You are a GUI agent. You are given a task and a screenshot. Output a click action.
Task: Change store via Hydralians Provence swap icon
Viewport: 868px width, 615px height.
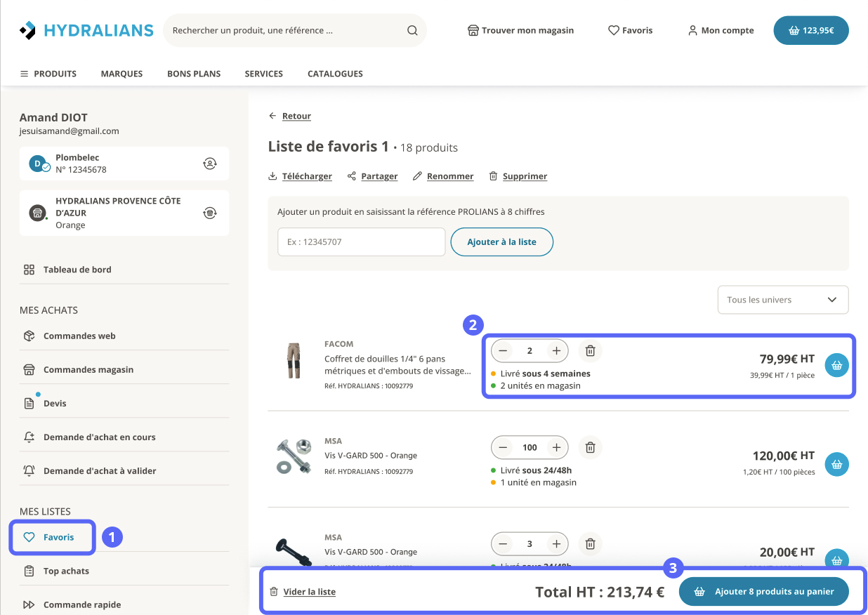tap(209, 213)
